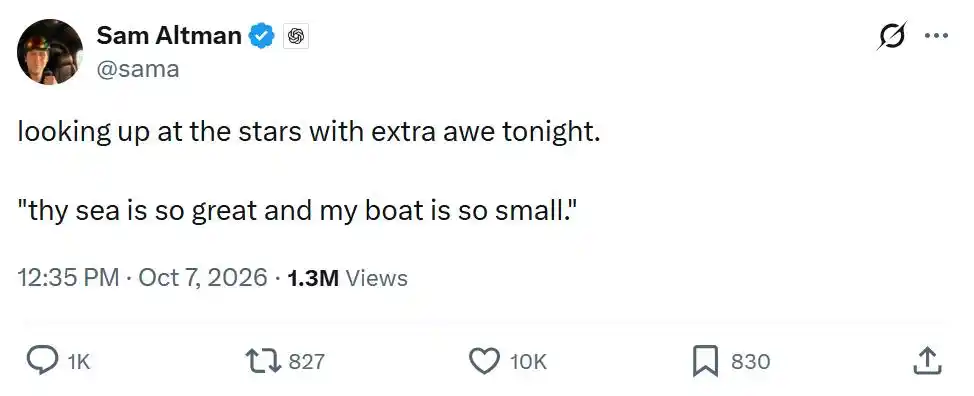Select the "thy sea is so great" quote text

click(x=298, y=212)
